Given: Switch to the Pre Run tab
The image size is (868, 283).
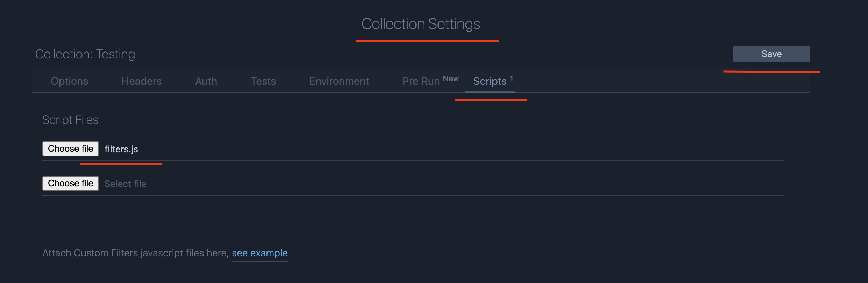Looking at the screenshot, I should pos(421,81).
